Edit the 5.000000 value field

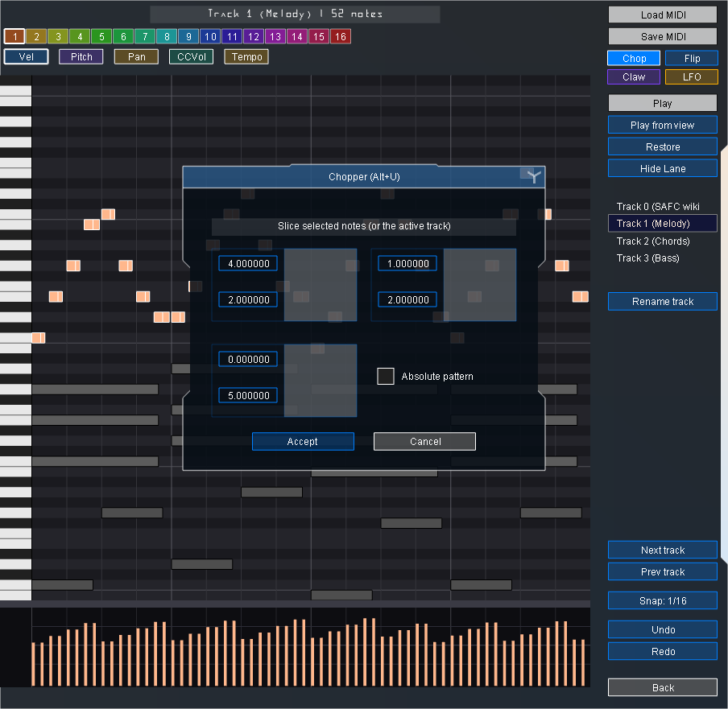point(248,395)
